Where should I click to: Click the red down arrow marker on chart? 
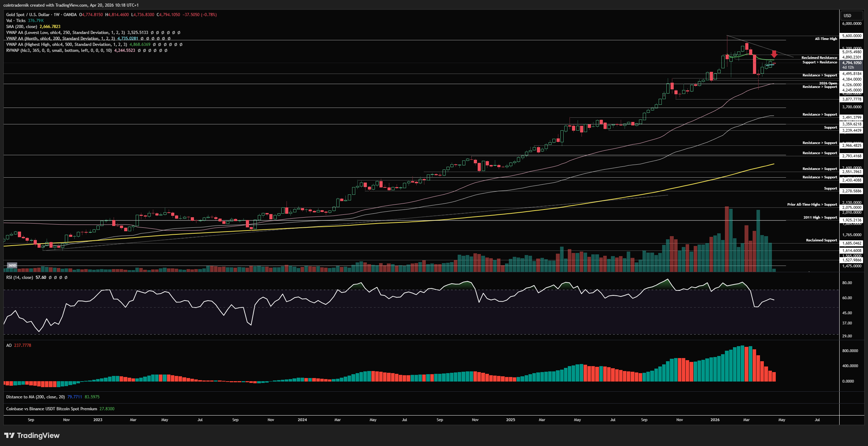click(774, 54)
